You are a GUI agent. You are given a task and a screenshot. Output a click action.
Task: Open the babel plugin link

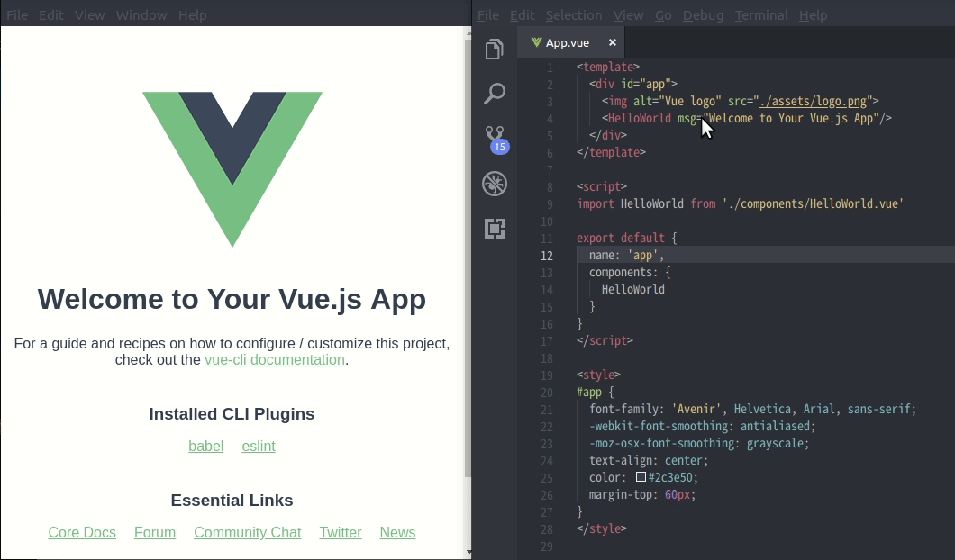(205, 447)
